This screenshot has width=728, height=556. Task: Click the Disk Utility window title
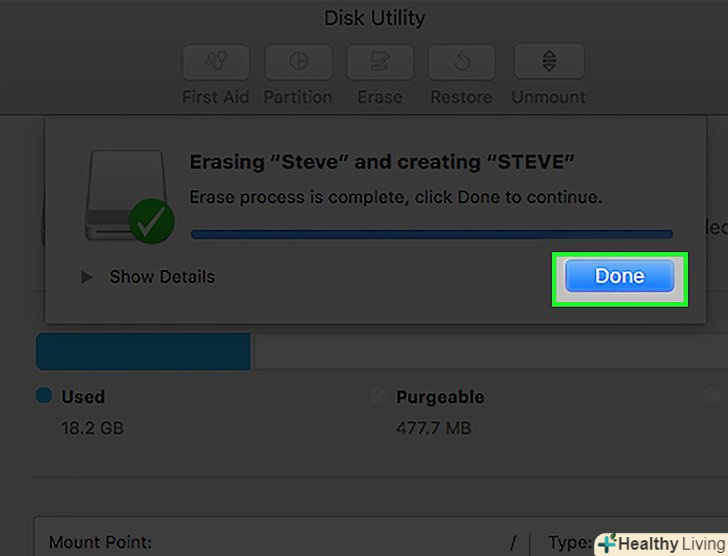coord(374,18)
